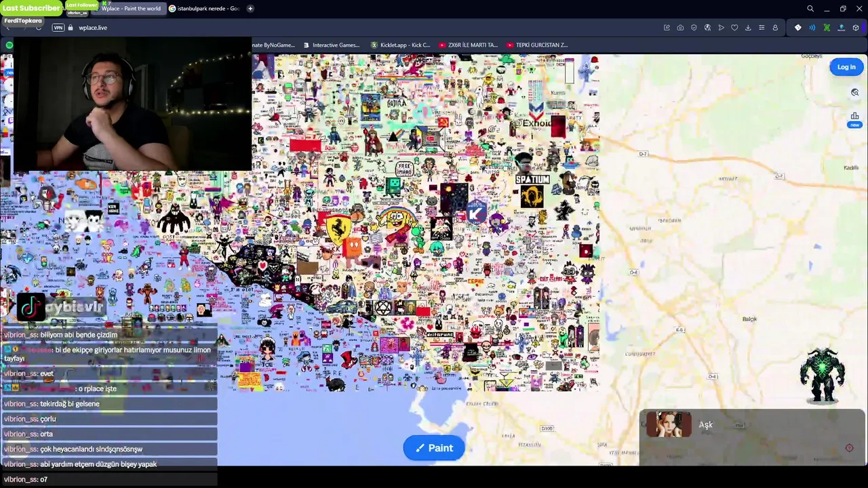The image size is (868, 488).
Task: Open the shield ad-blocker icon
Action: (694, 28)
